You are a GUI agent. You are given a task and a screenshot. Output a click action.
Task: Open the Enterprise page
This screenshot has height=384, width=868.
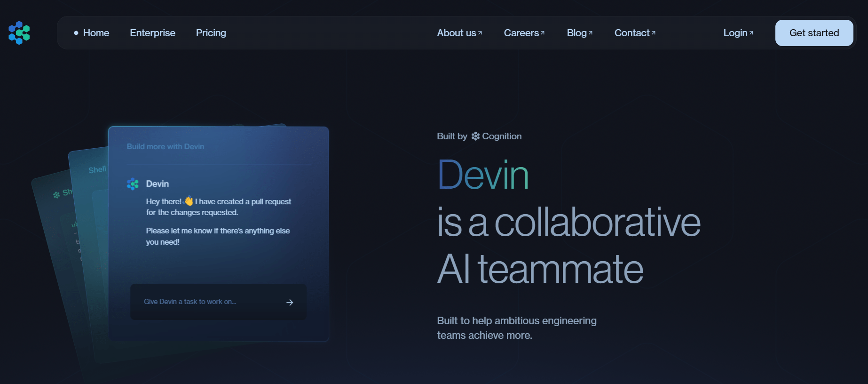(152, 33)
